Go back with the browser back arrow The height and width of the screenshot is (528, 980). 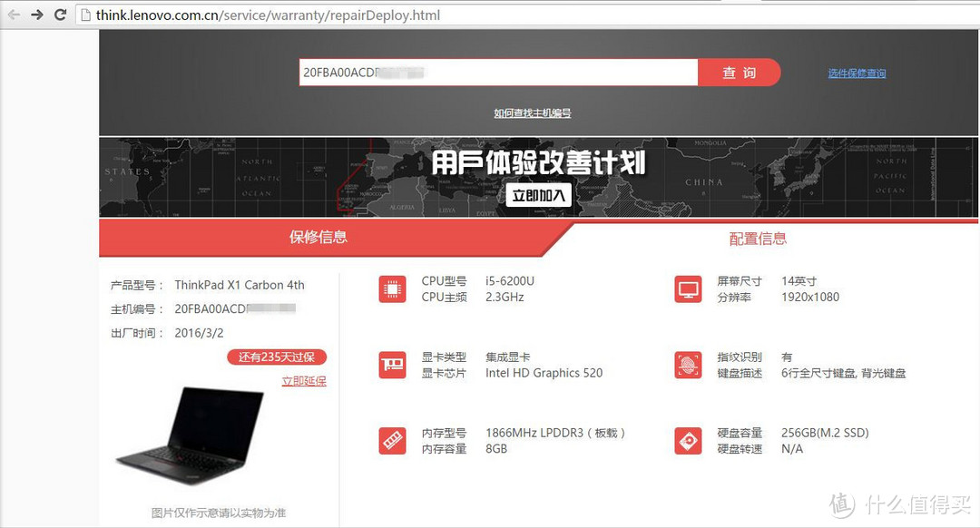[x=14, y=15]
